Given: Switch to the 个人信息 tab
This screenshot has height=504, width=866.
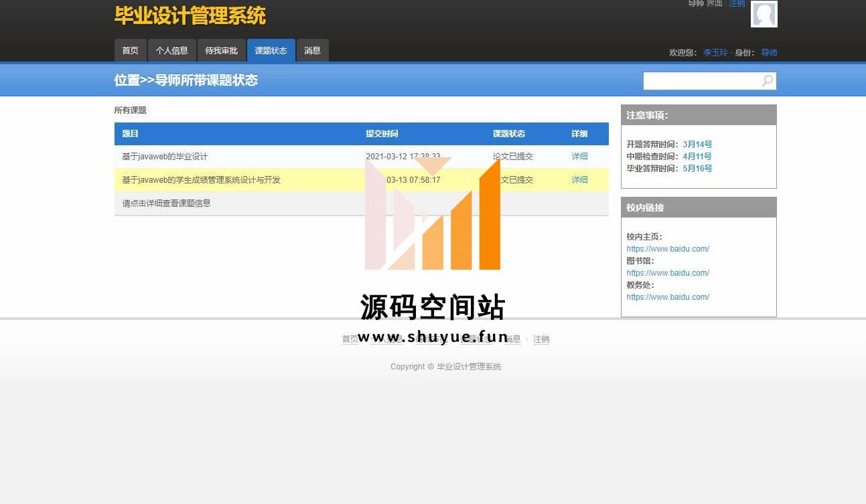Looking at the screenshot, I should tap(171, 51).
